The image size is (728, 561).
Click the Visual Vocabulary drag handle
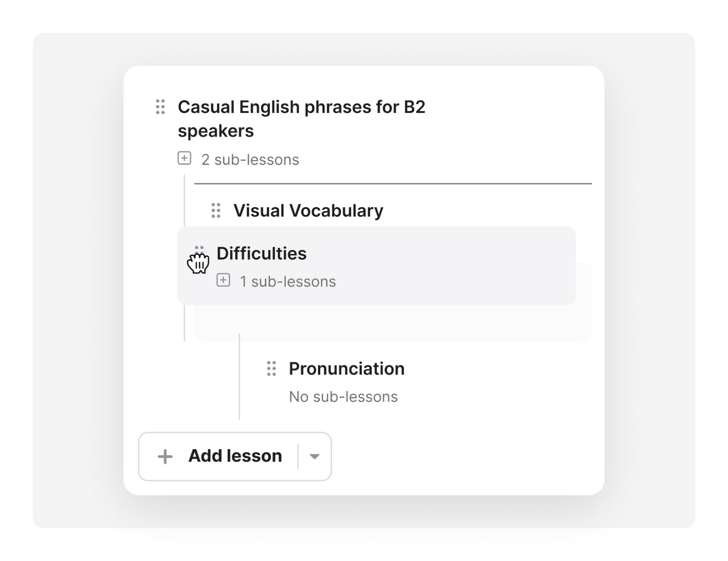click(216, 211)
